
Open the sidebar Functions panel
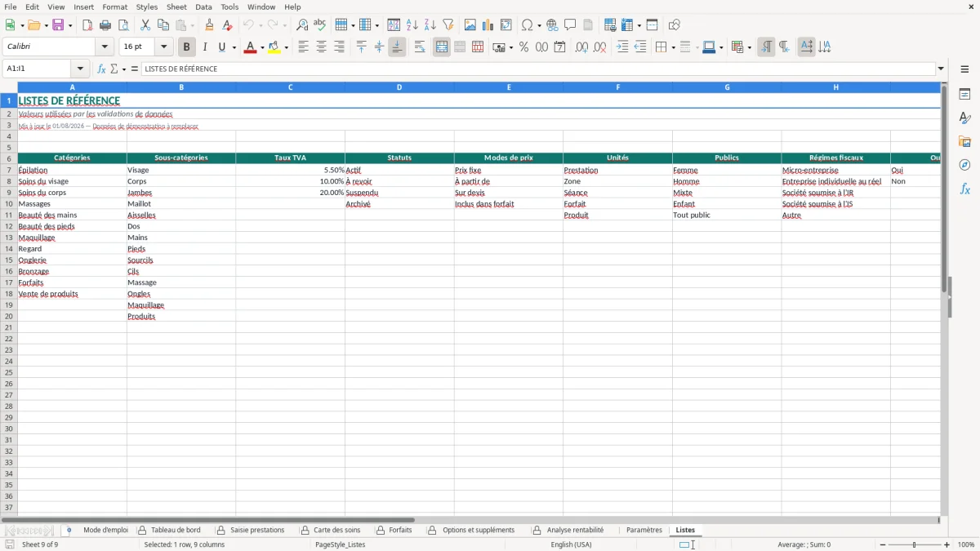click(x=964, y=189)
